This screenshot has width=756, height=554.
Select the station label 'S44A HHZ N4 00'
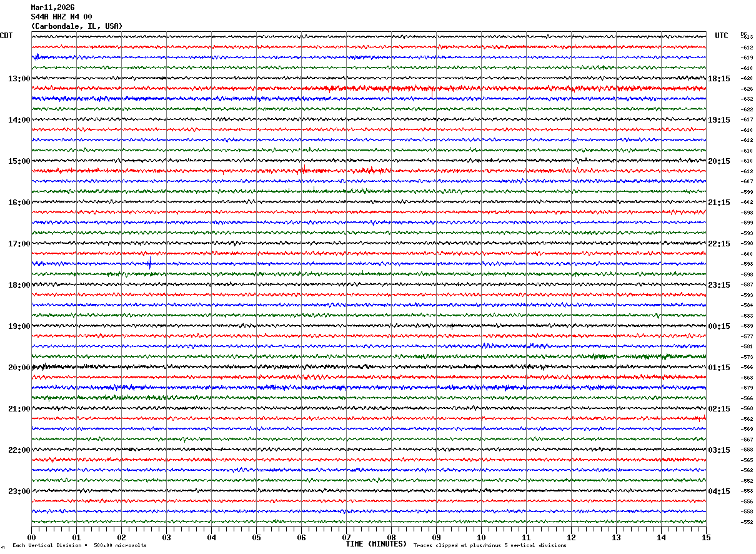tap(61, 17)
